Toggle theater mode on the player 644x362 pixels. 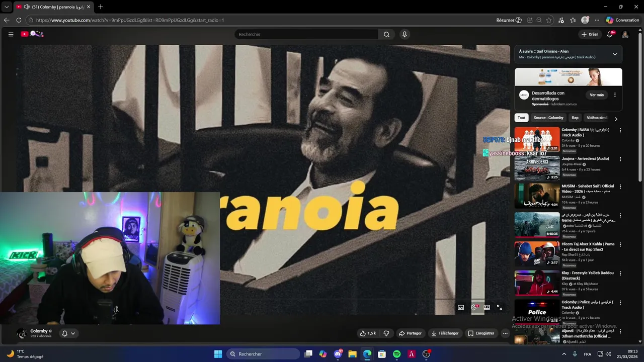(487, 307)
